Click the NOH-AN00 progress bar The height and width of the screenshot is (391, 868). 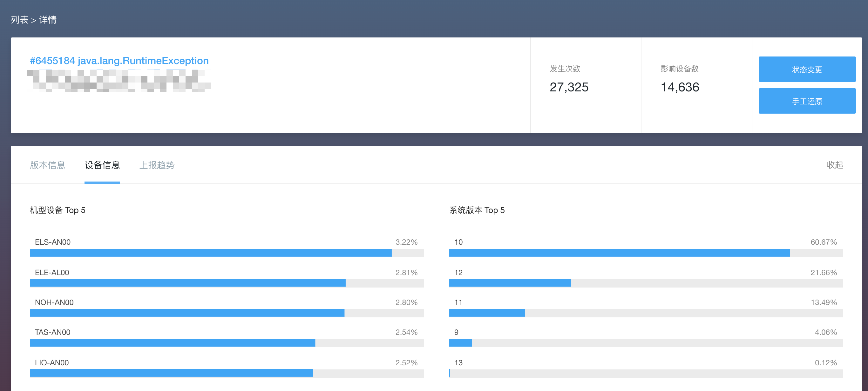[227, 313]
